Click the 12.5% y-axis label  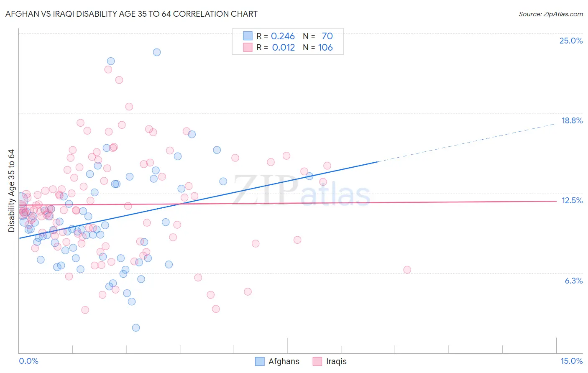572,200
